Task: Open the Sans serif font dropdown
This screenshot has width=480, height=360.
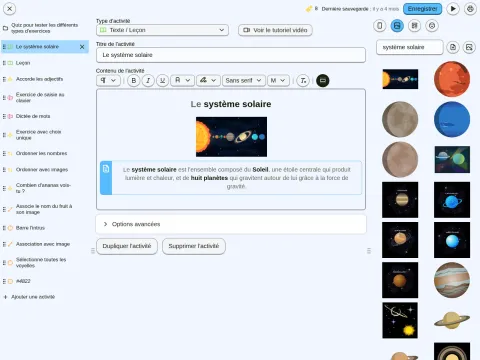Action: (244, 80)
